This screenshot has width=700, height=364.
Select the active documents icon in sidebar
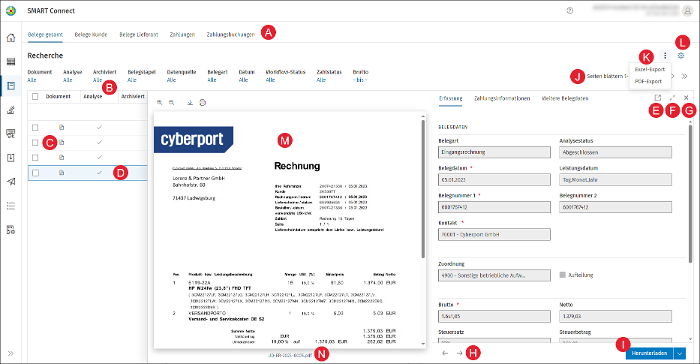click(x=11, y=86)
